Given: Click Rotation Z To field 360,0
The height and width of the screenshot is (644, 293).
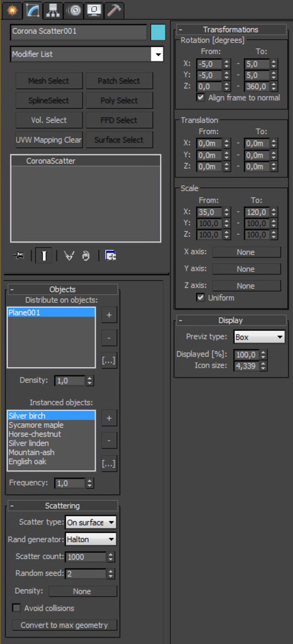Looking at the screenshot, I should 257,86.
